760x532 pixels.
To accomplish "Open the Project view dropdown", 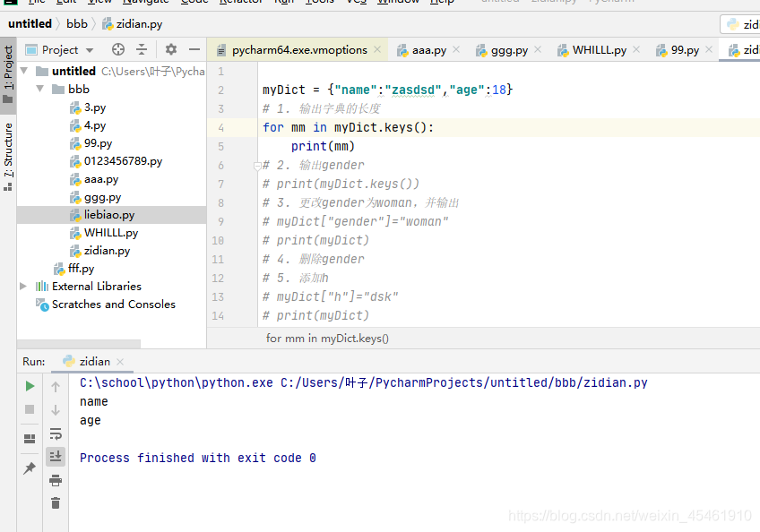I will click(x=90, y=50).
